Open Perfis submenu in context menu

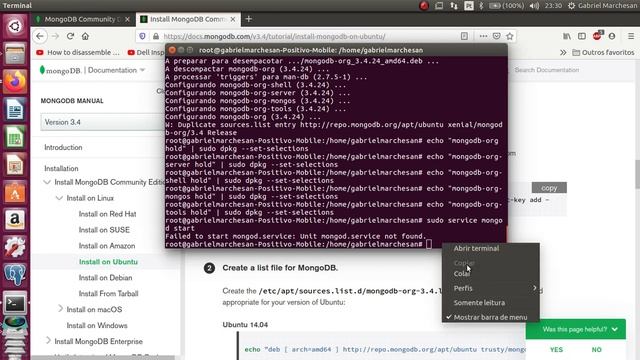491,288
